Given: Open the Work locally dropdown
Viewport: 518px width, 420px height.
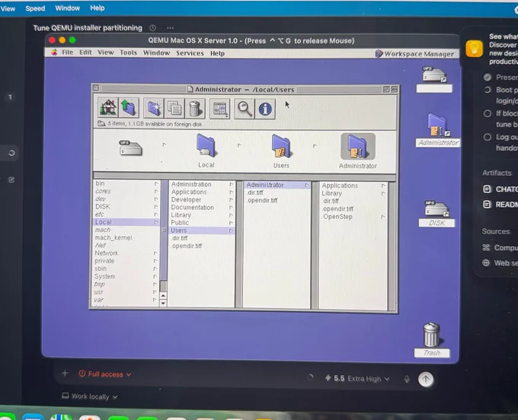Looking at the screenshot, I should pyautogui.click(x=90, y=396).
